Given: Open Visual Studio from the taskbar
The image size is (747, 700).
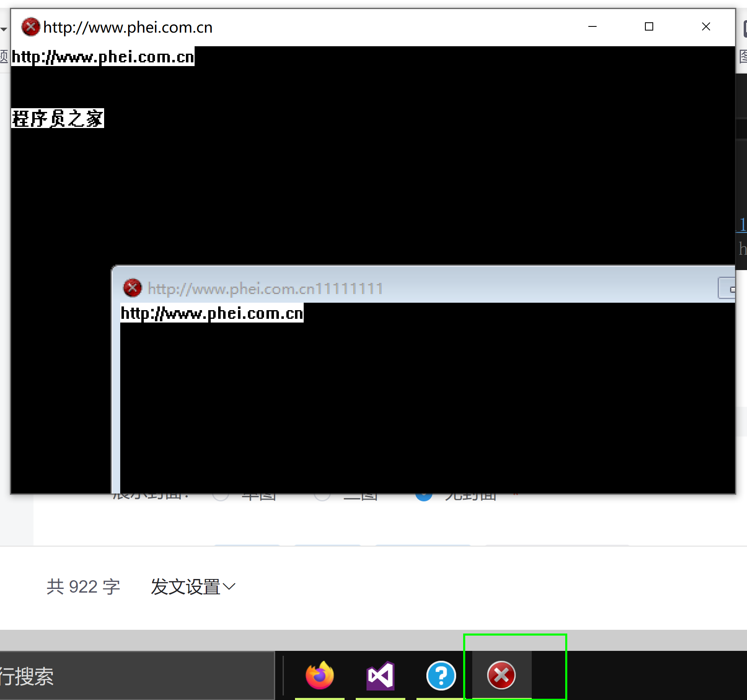Looking at the screenshot, I should tap(380, 676).
